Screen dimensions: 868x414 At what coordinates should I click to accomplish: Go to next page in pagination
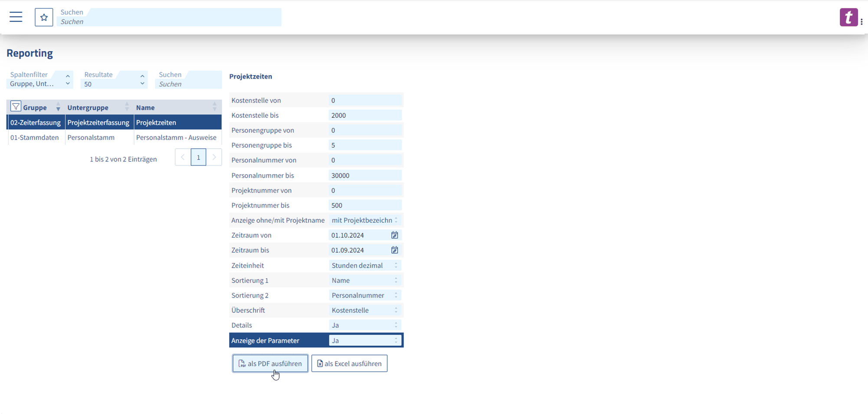tap(214, 157)
